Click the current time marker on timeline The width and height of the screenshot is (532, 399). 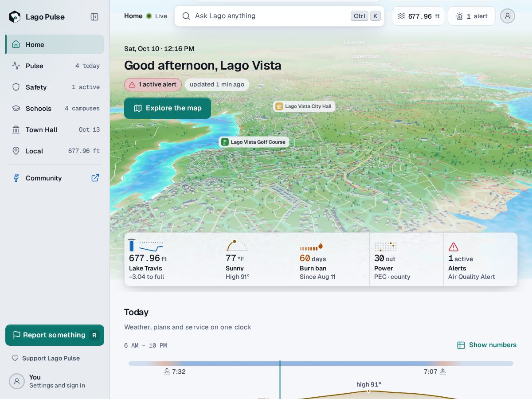point(280,379)
